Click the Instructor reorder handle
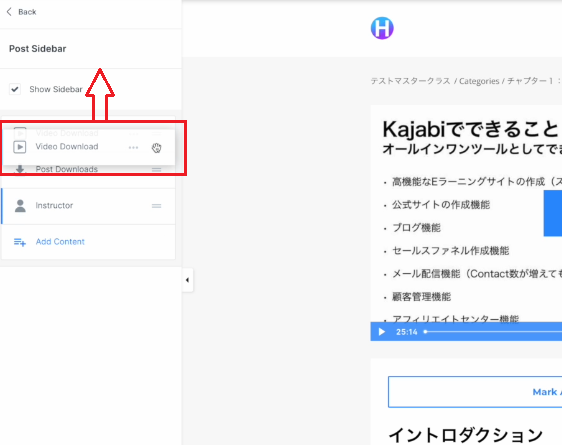 coord(156,206)
